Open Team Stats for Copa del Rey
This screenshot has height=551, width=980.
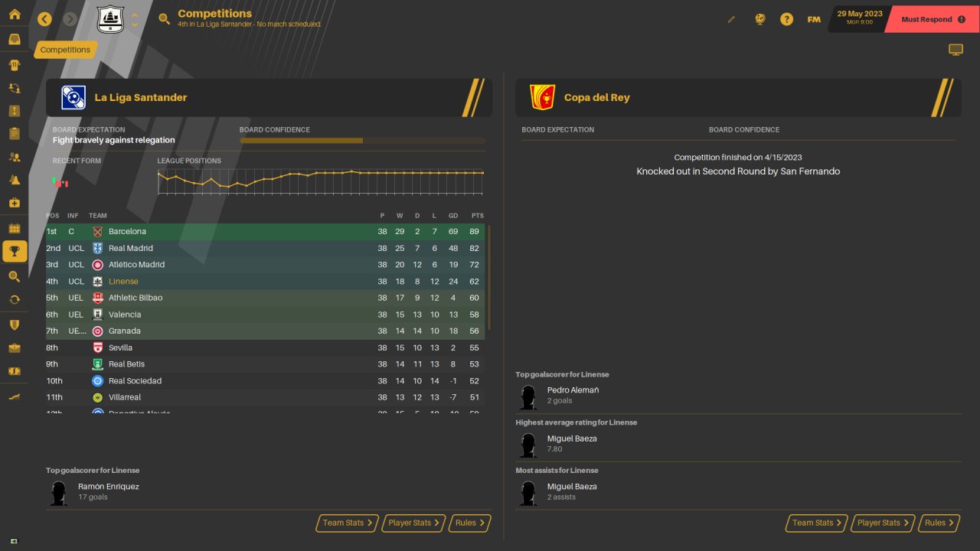click(x=817, y=523)
